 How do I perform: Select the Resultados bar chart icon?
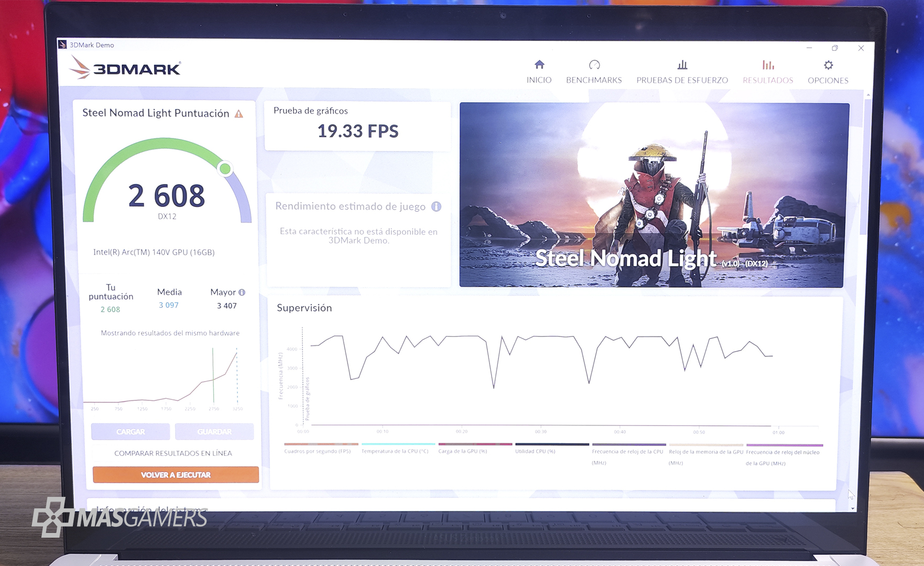[x=768, y=65]
